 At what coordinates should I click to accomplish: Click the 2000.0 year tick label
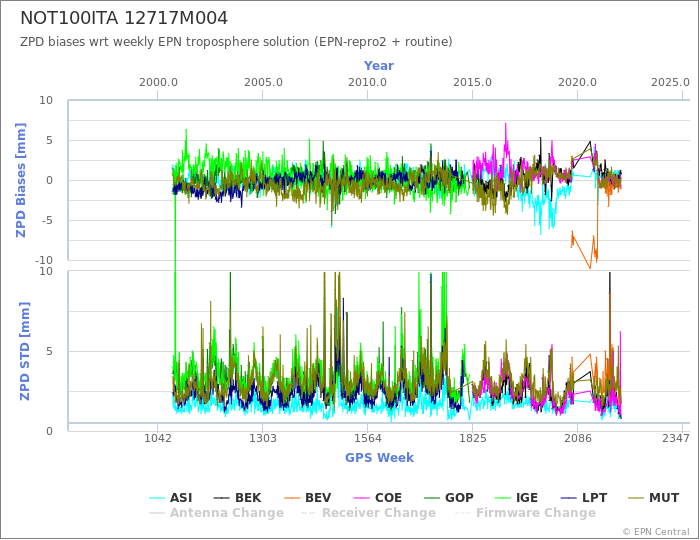(x=158, y=83)
